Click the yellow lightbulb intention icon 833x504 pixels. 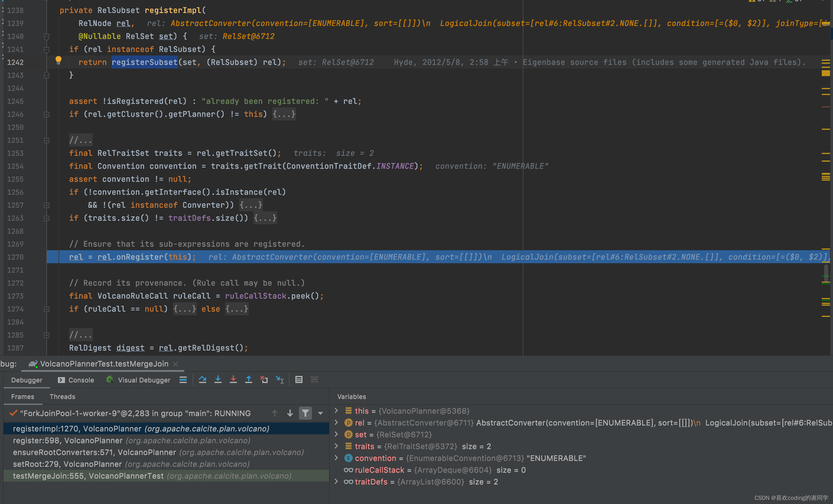(x=58, y=60)
